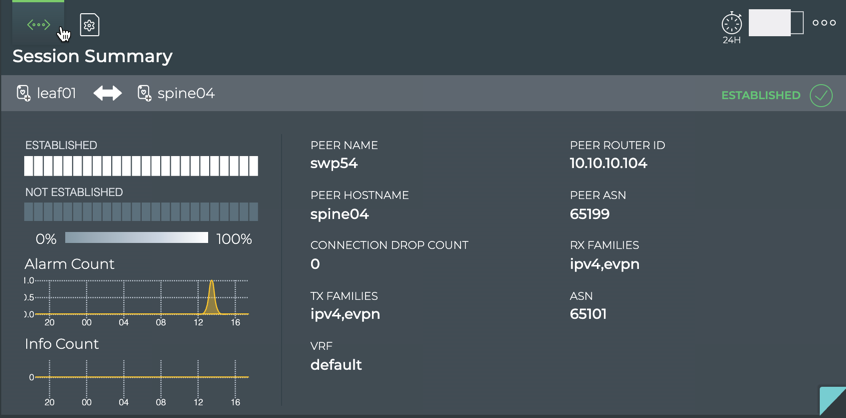846x418 pixels.
Task: Click the Established heat map bar
Action: coord(141,166)
